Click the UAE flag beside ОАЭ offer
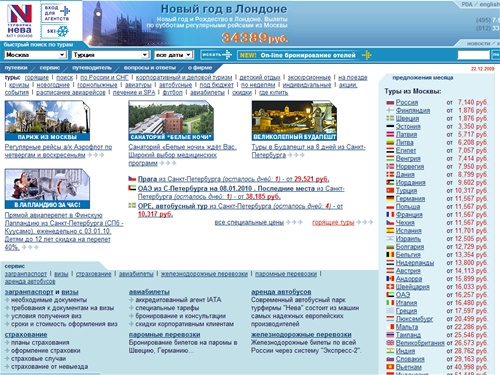The width and height of the screenshot is (500, 375). (x=132, y=188)
